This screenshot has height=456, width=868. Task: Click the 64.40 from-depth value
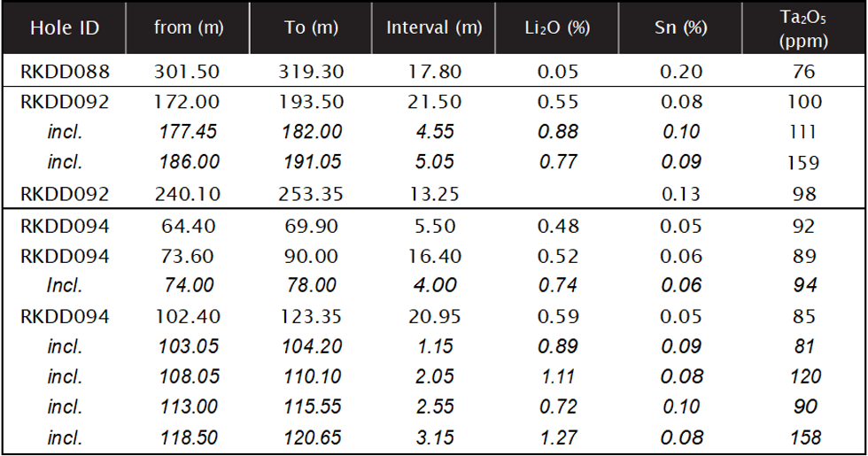[x=186, y=226]
